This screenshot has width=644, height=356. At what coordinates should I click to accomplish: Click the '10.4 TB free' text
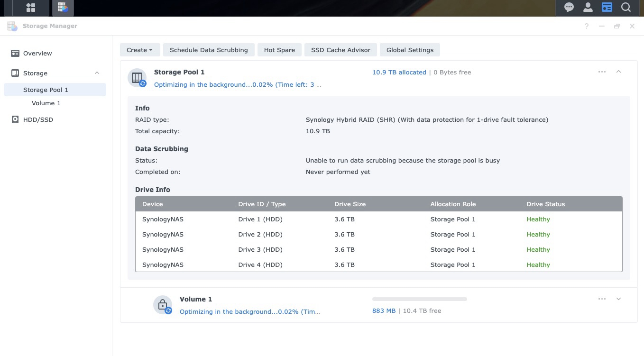pos(422,311)
